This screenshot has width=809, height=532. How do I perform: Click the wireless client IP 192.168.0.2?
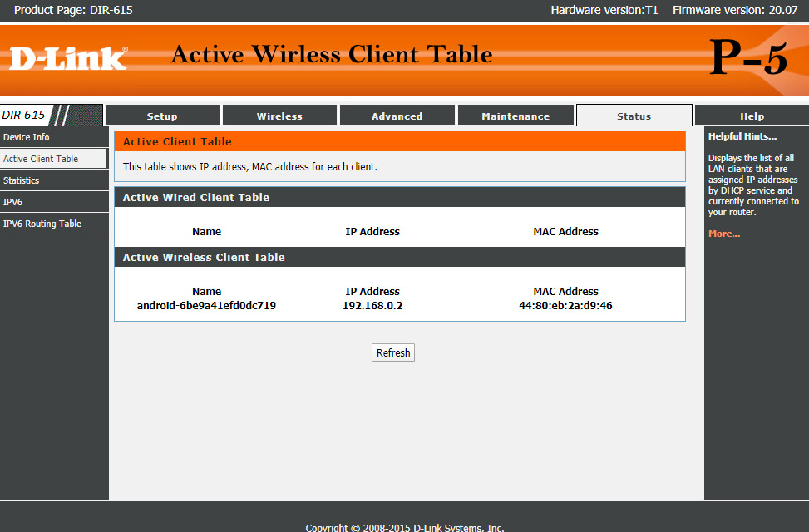372,305
